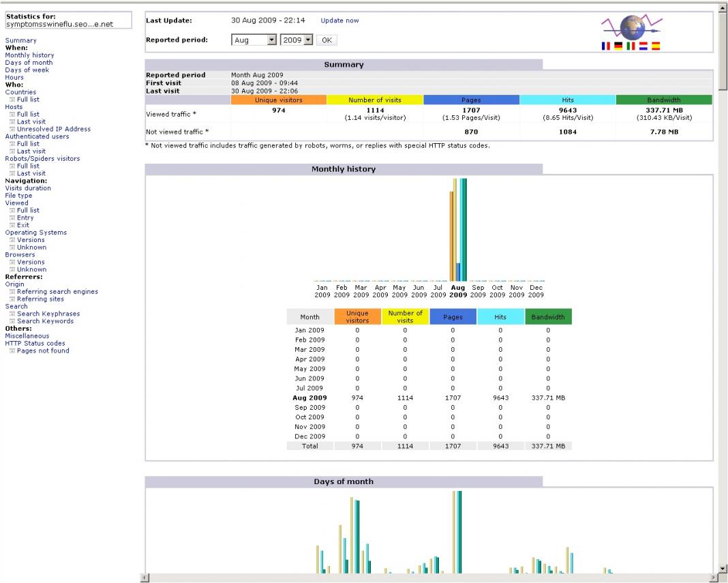The height and width of the screenshot is (583, 728).
Task: Open Pages not found under HTTP Status codes
Action: pyautogui.click(x=43, y=350)
